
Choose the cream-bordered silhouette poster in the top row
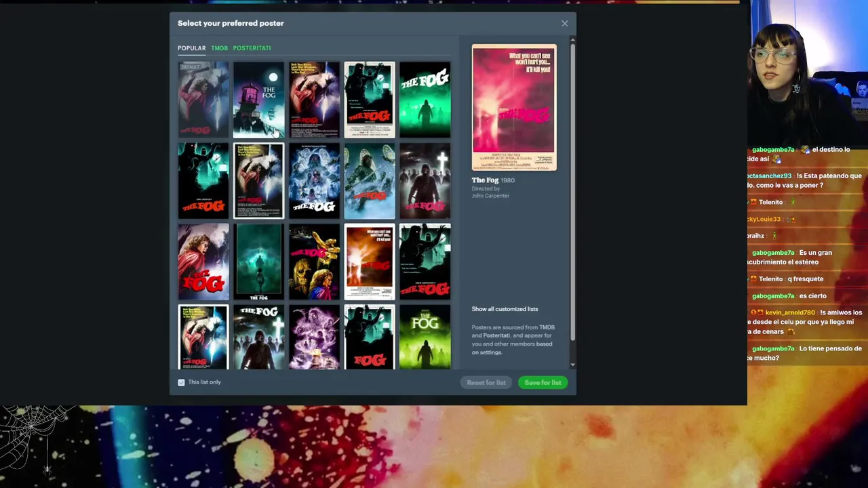(x=370, y=100)
